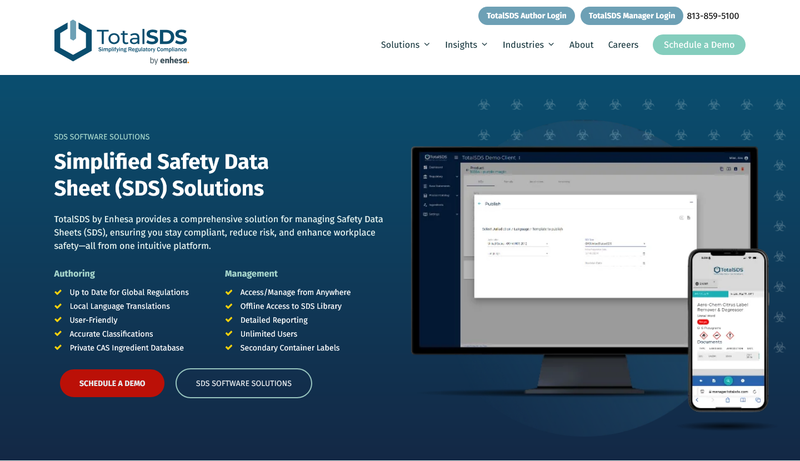The image size is (800, 461).
Task: Open the TotalSDS Manager Login
Action: (x=631, y=16)
